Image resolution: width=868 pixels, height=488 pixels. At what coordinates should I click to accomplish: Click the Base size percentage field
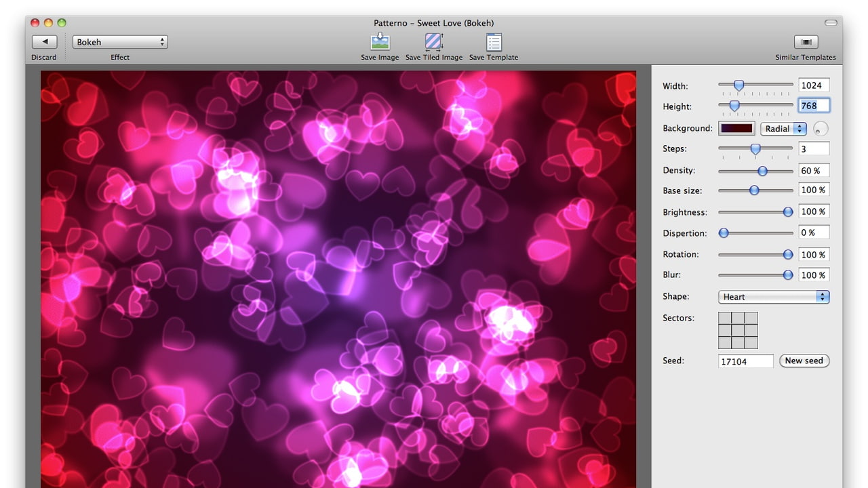coord(814,190)
